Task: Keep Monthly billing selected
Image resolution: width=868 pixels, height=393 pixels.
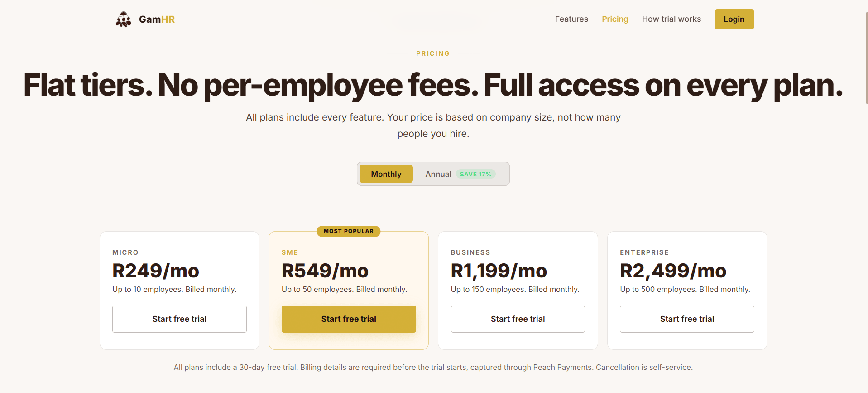Action: click(x=386, y=174)
